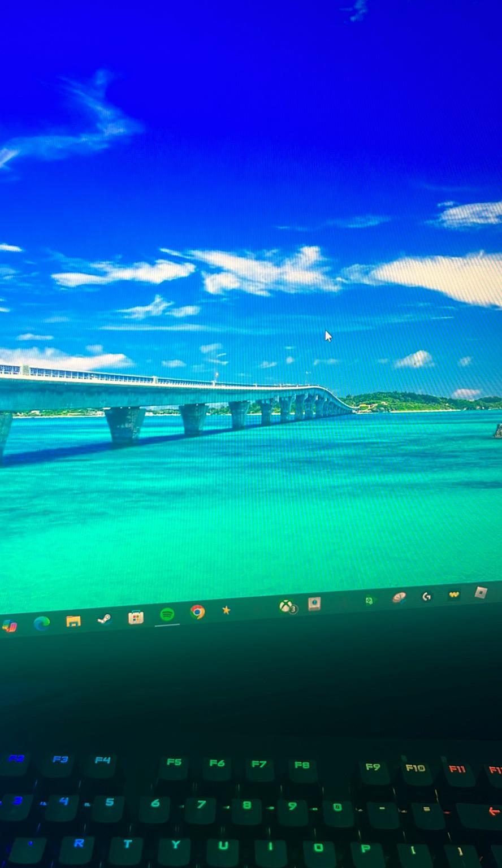Click the Xbox notification badge showing 3

[293, 609]
